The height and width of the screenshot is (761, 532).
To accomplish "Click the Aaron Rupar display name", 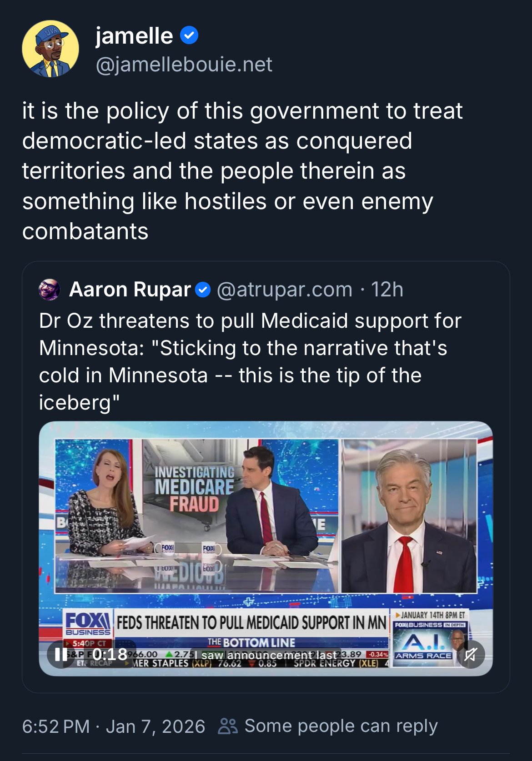I will tap(130, 290).
